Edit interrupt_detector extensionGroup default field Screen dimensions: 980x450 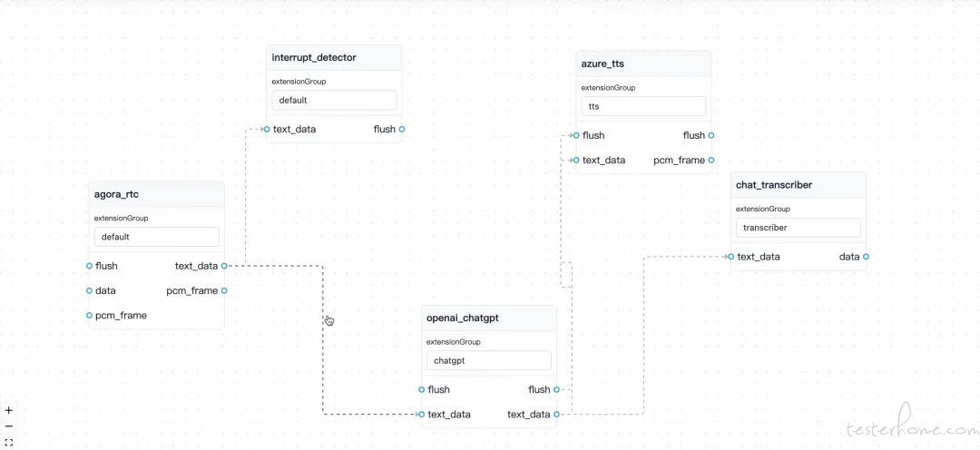pyautogui.click(x=334, y=100)
